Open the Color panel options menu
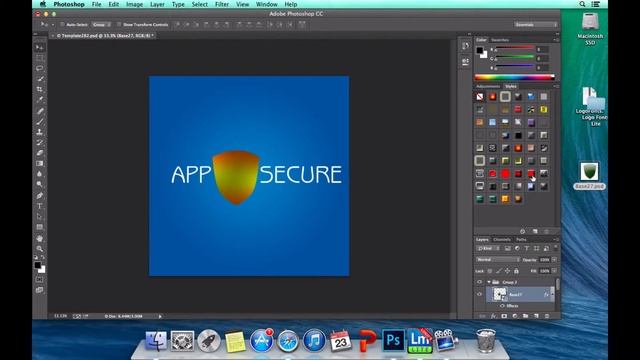Viewport: 640px width, 360px height. [x=556, y=40]
